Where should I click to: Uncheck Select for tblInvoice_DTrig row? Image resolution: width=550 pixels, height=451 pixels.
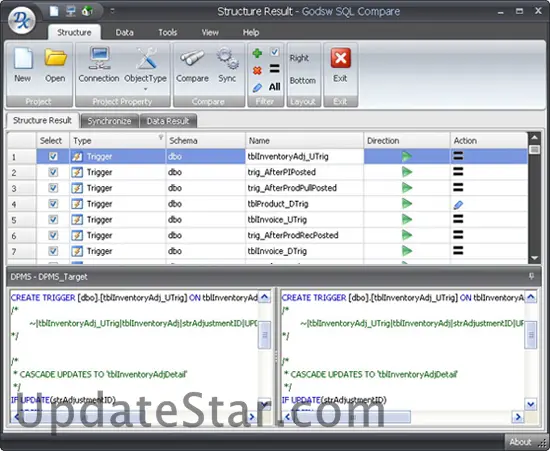(53, 251)
